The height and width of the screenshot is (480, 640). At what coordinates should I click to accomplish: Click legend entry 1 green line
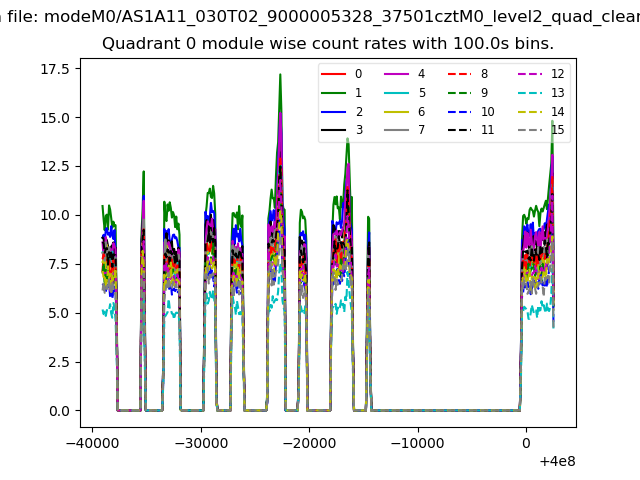(333, 93)
